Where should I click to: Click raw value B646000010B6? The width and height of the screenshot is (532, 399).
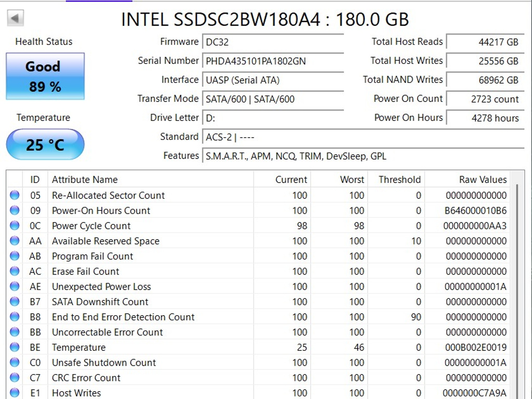(x=476, y=210)
